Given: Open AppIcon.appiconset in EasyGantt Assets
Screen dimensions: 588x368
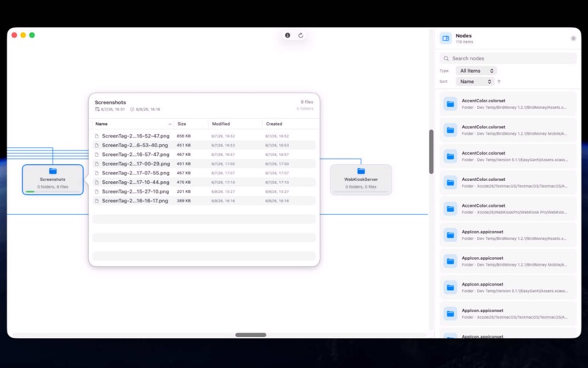Looking at the screenshot, I should pos(508,288).
